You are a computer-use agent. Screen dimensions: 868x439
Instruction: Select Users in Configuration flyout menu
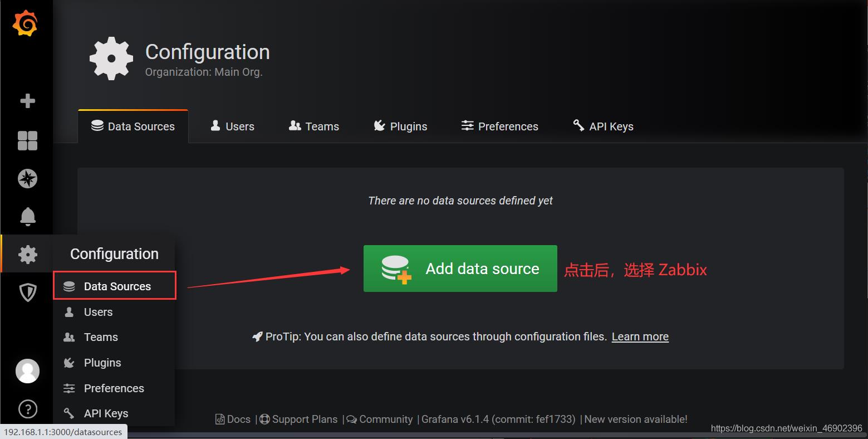(x=115, y=312)
